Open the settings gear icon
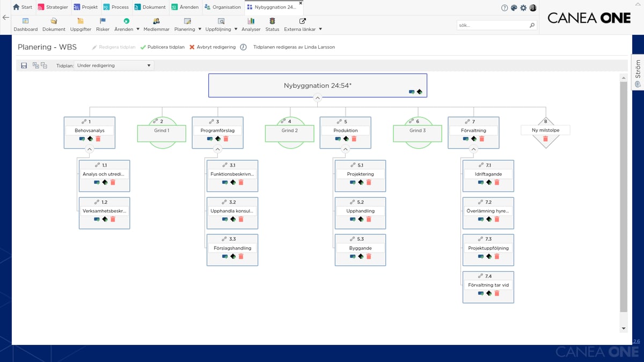Screen dimensions: 644x362 (523, 8)
